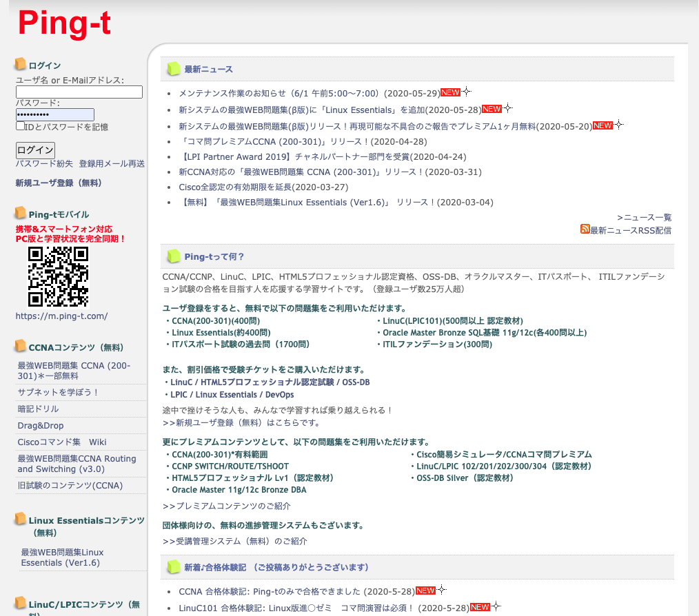Open 最強WEB問題集 CCNA (200-301) sidebar item
The width and height of the screenshot is (699, 616).
[74, 371]
